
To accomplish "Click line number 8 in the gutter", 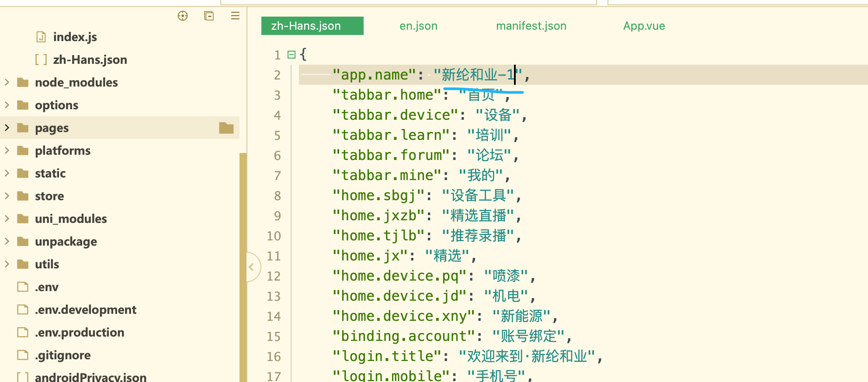I will (x=277, y=196).
